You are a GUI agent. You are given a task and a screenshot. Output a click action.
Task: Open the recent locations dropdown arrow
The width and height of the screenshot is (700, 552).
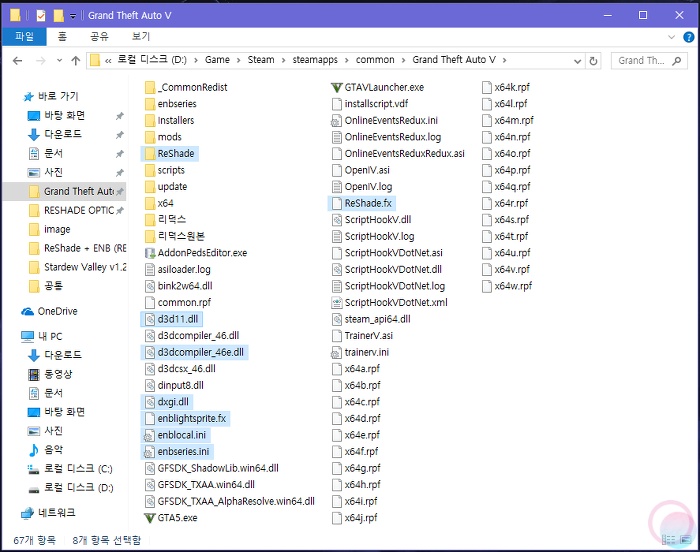click(x=59, y=60)
